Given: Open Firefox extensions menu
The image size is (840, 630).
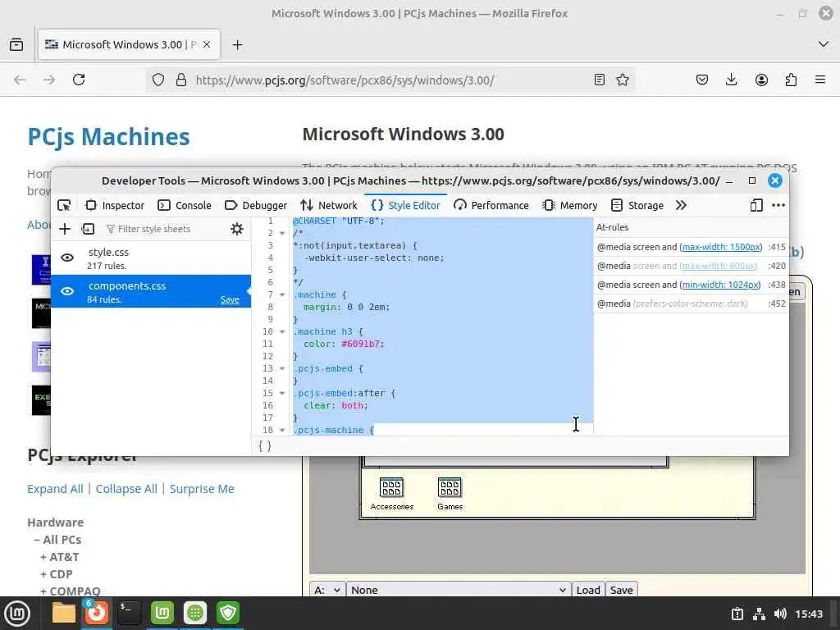Looking at the screenshot, I should click(x=791, y=80).
